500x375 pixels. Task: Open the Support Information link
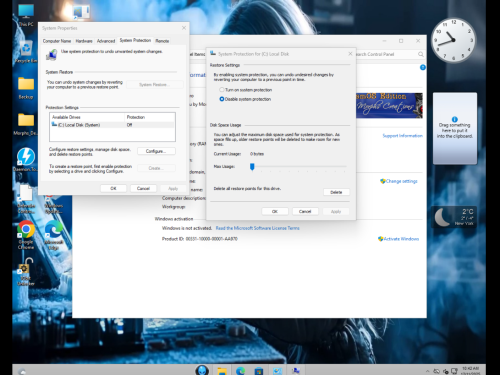point(402,136)
